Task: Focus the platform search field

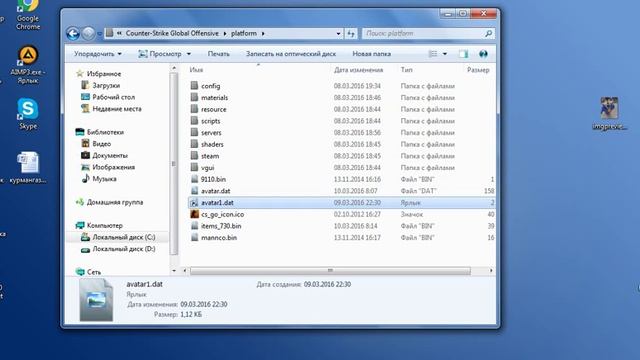Action: [x=423, y=33]
